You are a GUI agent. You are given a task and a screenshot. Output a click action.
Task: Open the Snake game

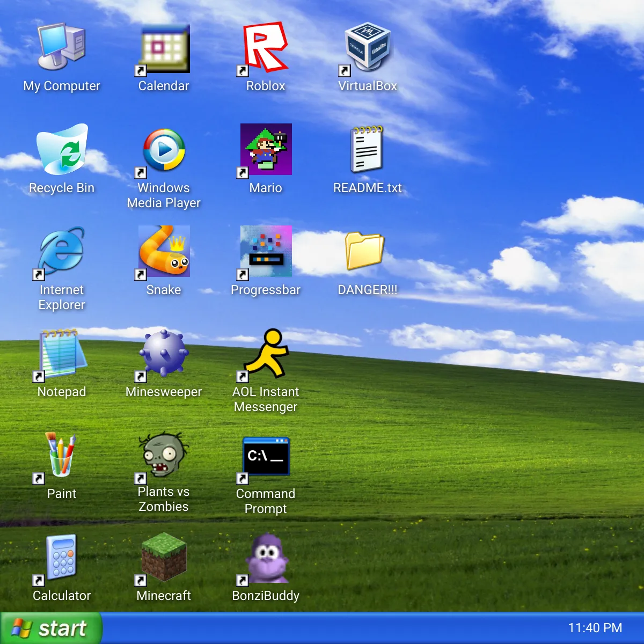coord(164,250)
